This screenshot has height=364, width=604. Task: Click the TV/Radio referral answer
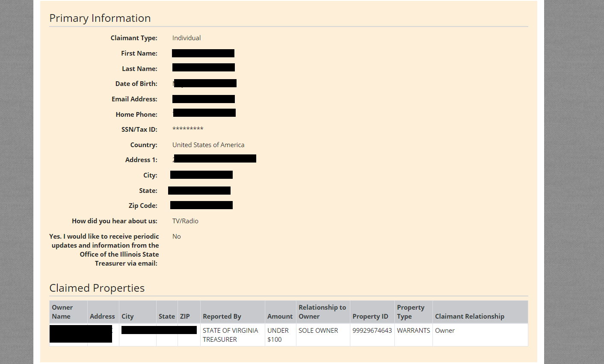pos(185,221)
